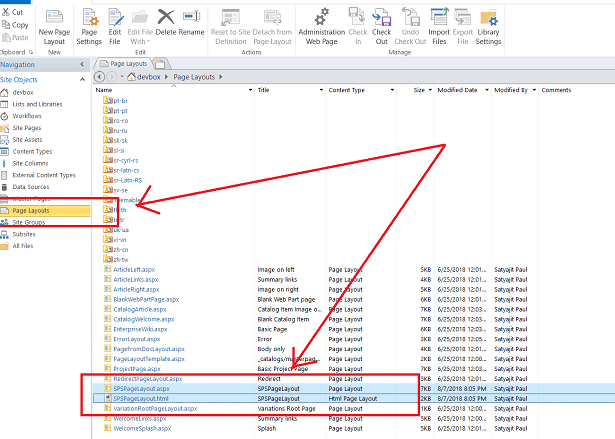
Task: Click the forward navigation arrow
Action: pos(112,77)
